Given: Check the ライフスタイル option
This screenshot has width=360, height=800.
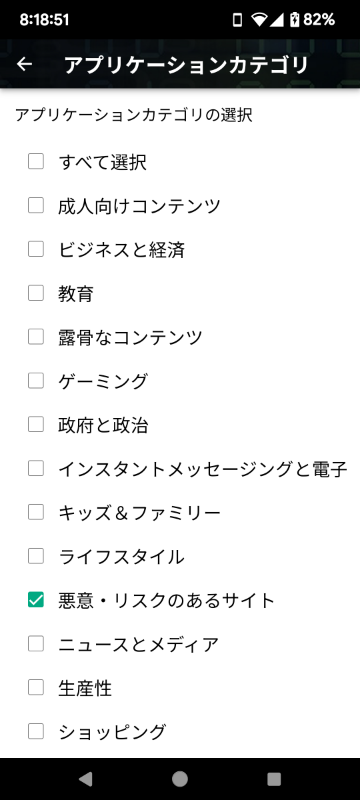Looking at the screenshot, I should click(36, 557).
